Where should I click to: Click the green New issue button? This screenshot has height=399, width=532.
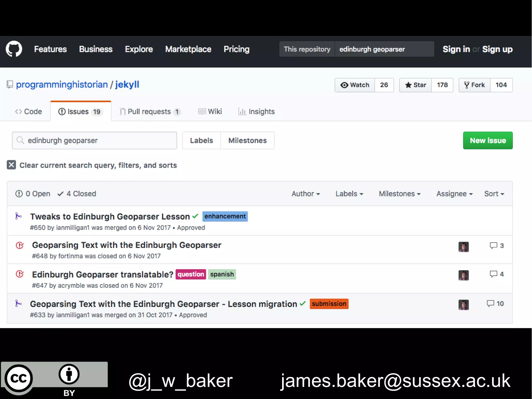488,140
